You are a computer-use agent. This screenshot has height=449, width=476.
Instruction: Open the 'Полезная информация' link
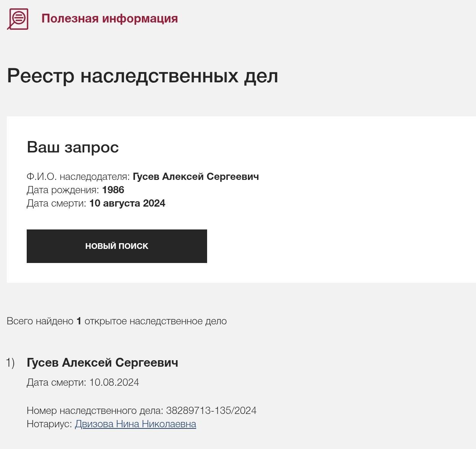[109, 19]
